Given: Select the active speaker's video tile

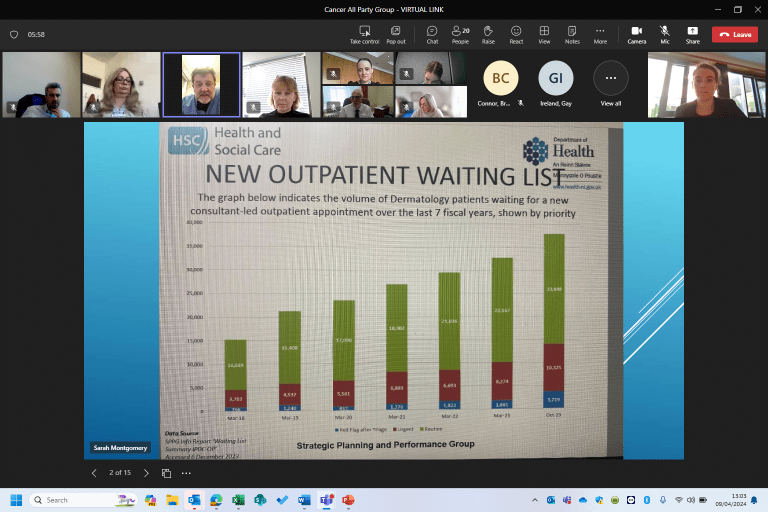Looking at the screenshot, I should 201,85.
